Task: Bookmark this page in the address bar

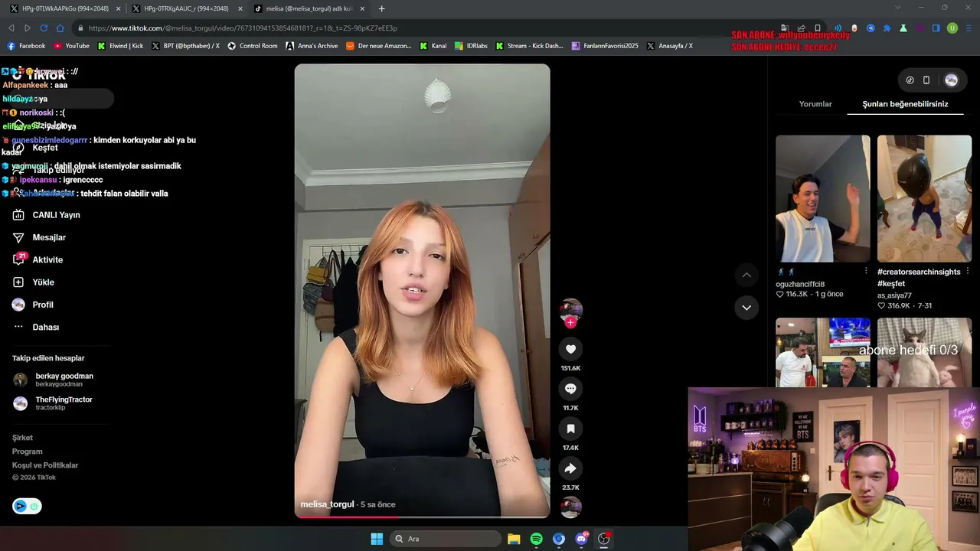Action: pyautogui.click(x=818, y=28)
